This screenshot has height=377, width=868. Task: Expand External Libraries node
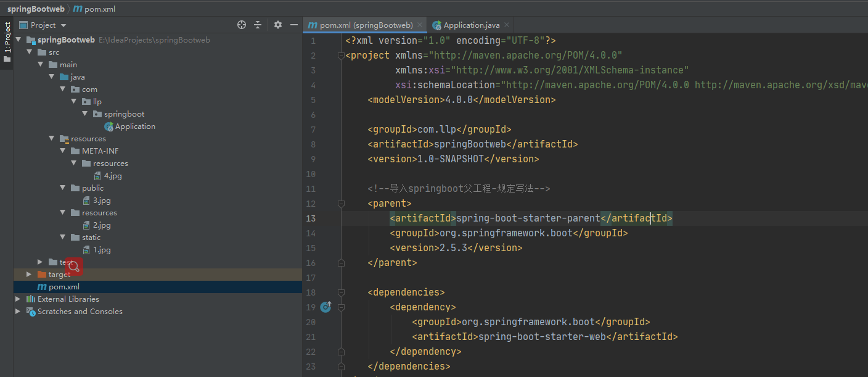[x=18, y=299]
